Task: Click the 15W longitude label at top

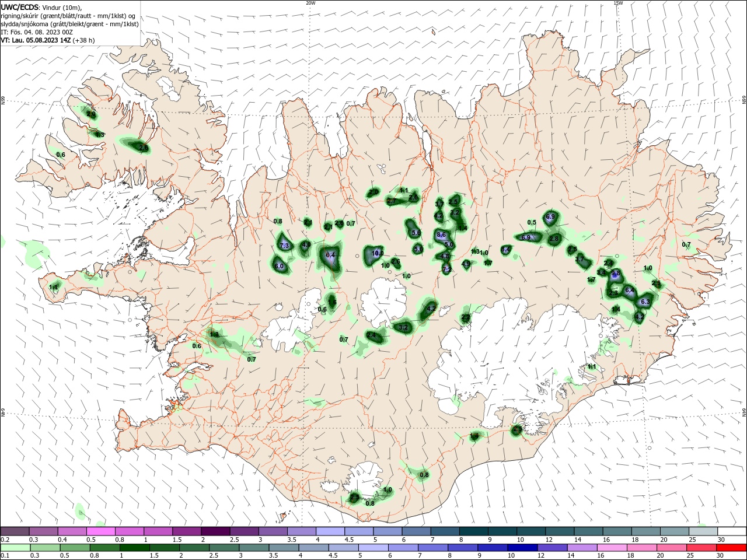Action: click(x=618, y=3)
